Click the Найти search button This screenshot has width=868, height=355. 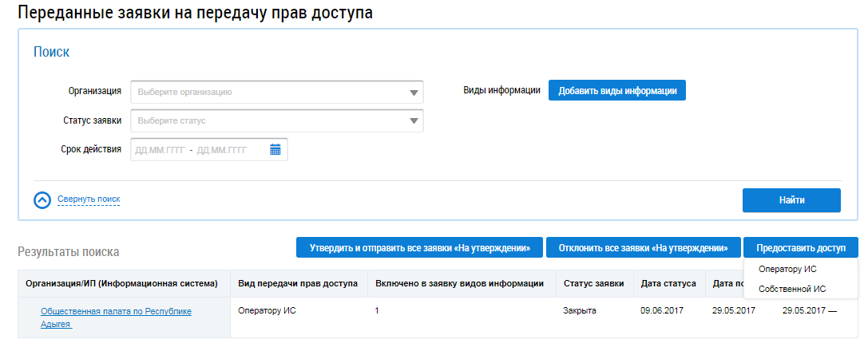(x=791, y=200)
